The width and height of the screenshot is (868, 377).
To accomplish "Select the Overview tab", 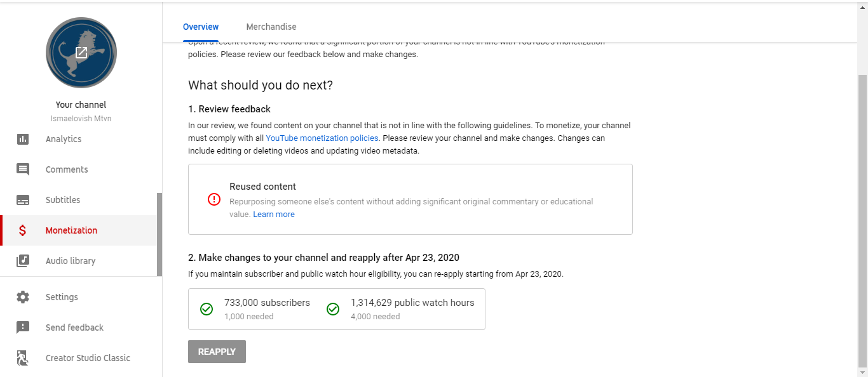I will click(201, 27).
